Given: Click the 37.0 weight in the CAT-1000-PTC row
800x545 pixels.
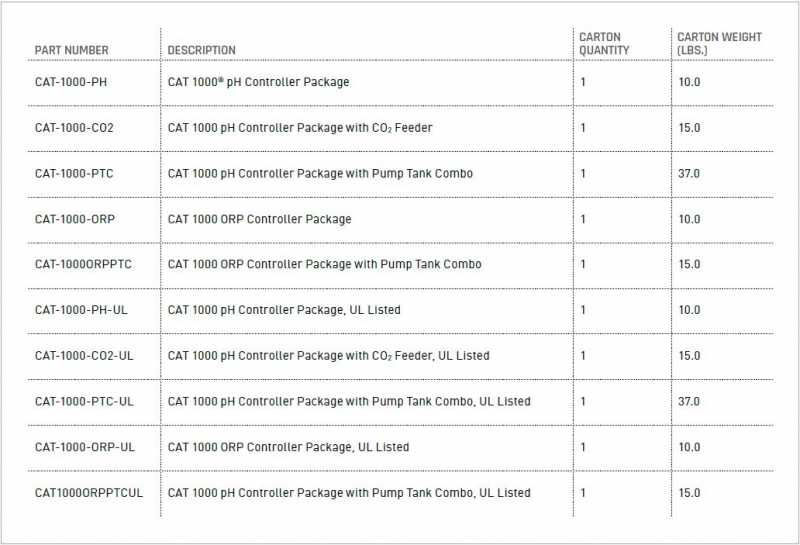Looking at the screenshot, I should point(689,174).
